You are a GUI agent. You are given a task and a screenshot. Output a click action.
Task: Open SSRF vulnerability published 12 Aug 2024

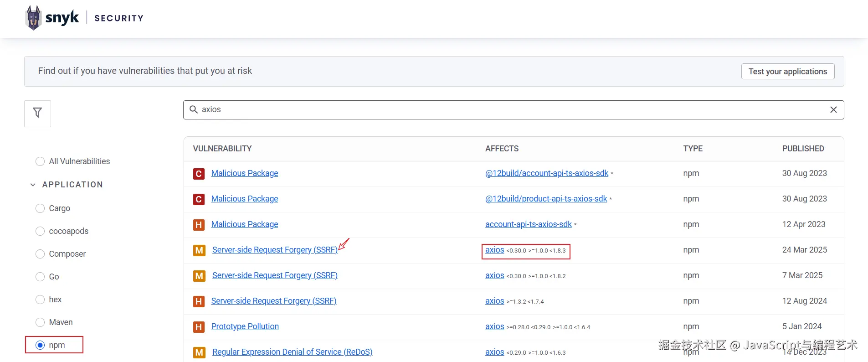[274, 301]
